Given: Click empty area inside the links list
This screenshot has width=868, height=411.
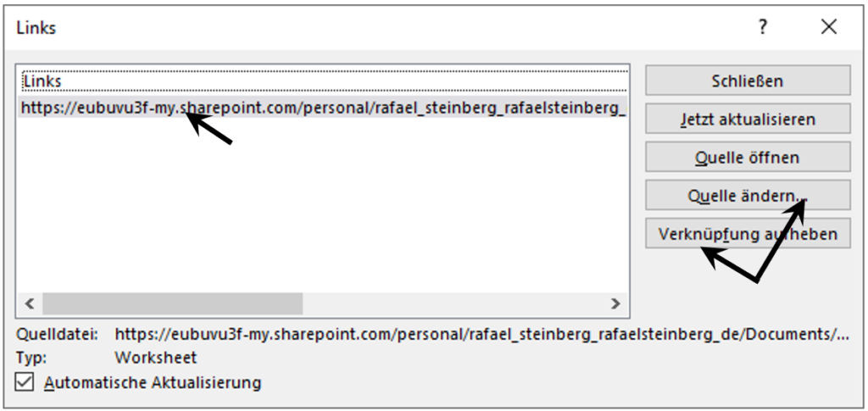Looking at the screenshot, I should point(323,205).
